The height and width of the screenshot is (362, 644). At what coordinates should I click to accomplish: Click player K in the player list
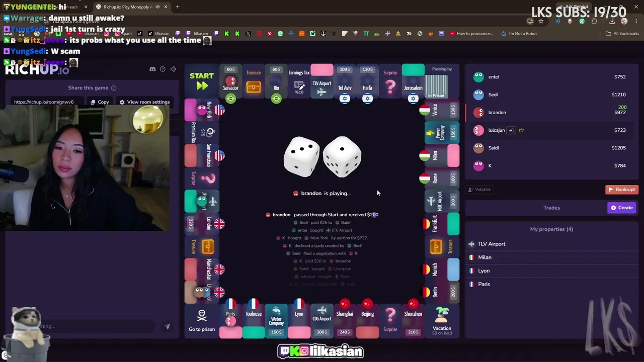pyautogui.click(x=550, y=165)
